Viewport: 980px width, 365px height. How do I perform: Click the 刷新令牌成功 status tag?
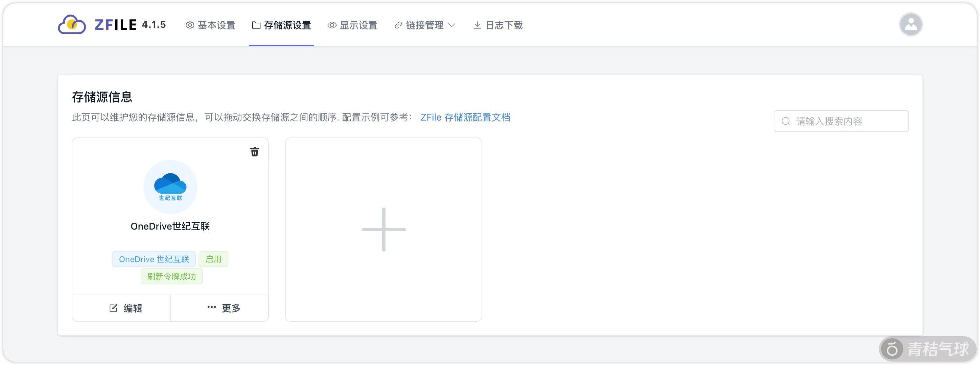point(171,276)
